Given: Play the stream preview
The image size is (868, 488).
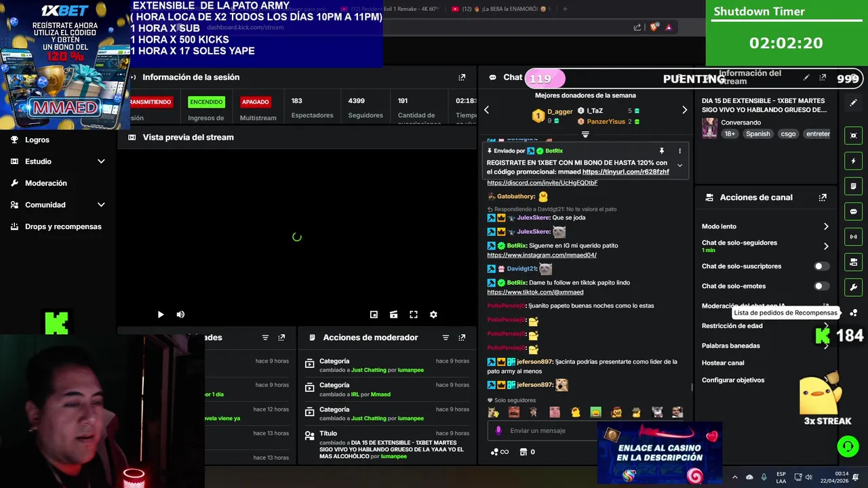Looking at the screenshot, I should [161, 314].
